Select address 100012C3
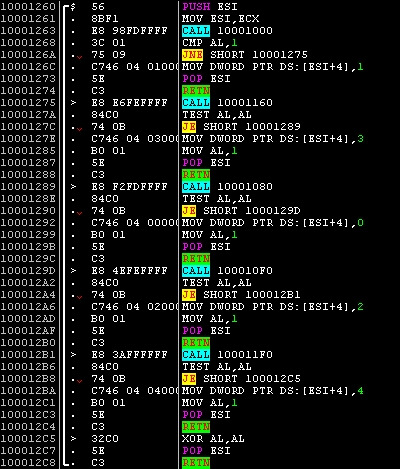The height and width of the screenshot is (469, 400). [28, 414]
